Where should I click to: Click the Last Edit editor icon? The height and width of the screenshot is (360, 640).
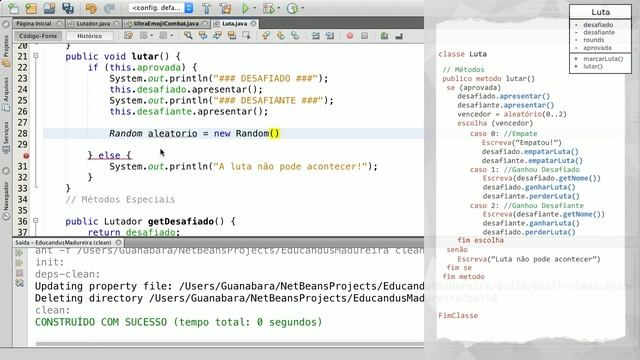pyautogui.click(x=128, y=36)
